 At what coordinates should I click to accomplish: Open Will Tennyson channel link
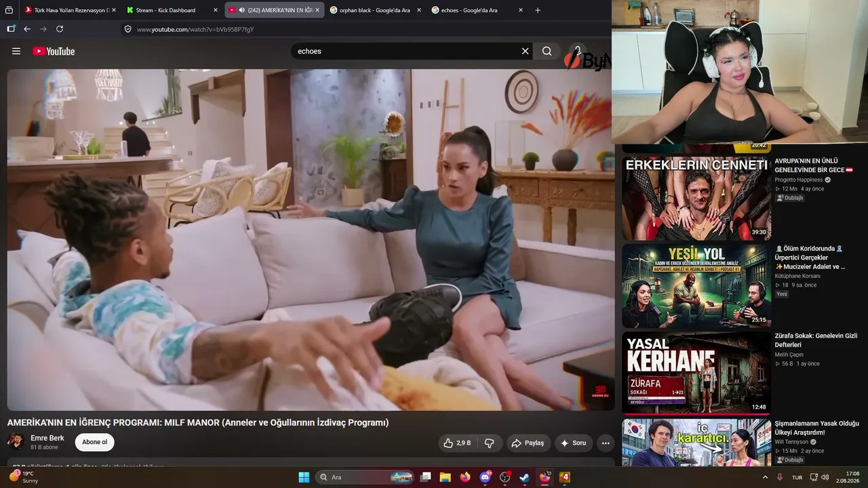click(791, 442)
